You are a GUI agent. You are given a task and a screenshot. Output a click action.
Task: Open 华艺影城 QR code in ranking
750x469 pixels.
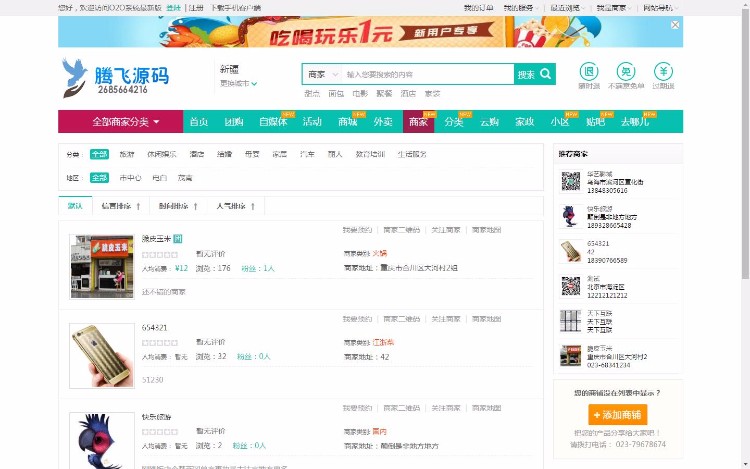pyautogui.click(x=571, y=182)
